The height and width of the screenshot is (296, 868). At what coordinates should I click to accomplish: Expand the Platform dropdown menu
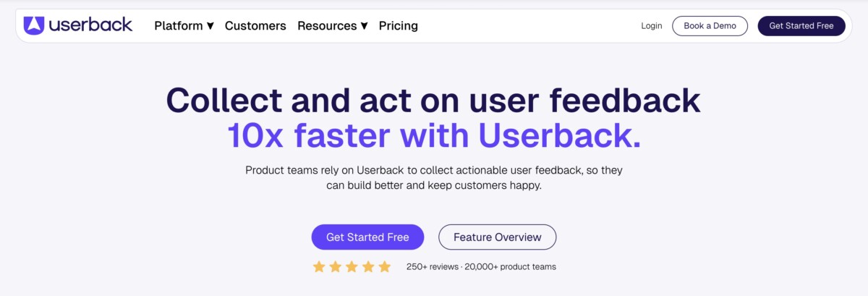(x=184, y=26)
